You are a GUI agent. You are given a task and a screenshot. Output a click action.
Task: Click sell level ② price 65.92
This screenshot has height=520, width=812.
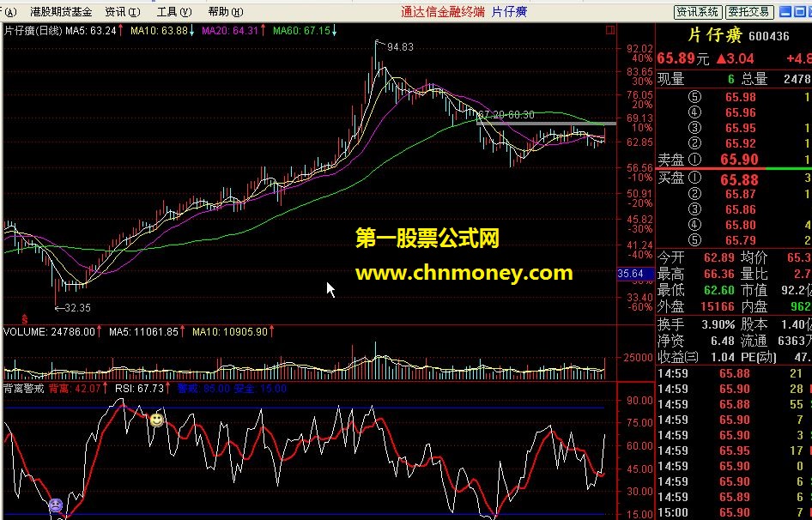click(x=741, y=143)
